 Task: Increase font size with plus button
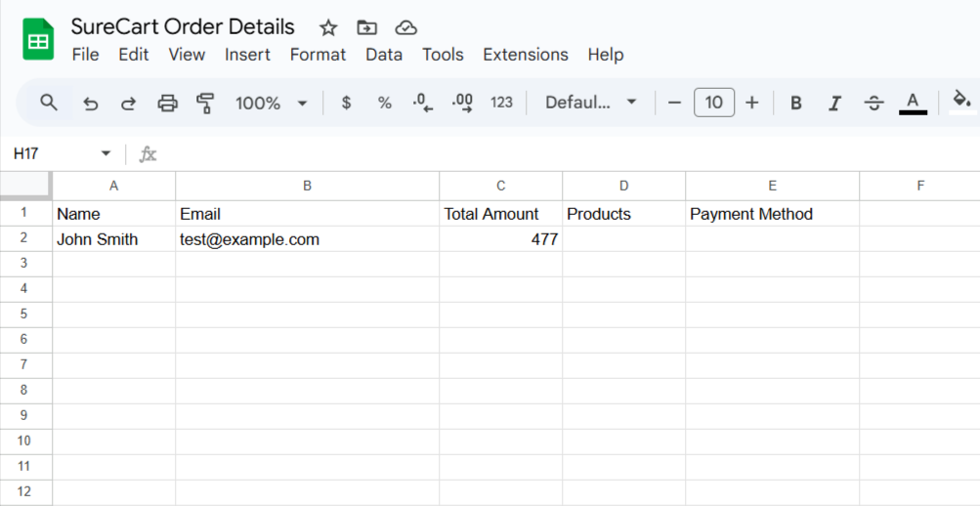[x=751, y=103]
